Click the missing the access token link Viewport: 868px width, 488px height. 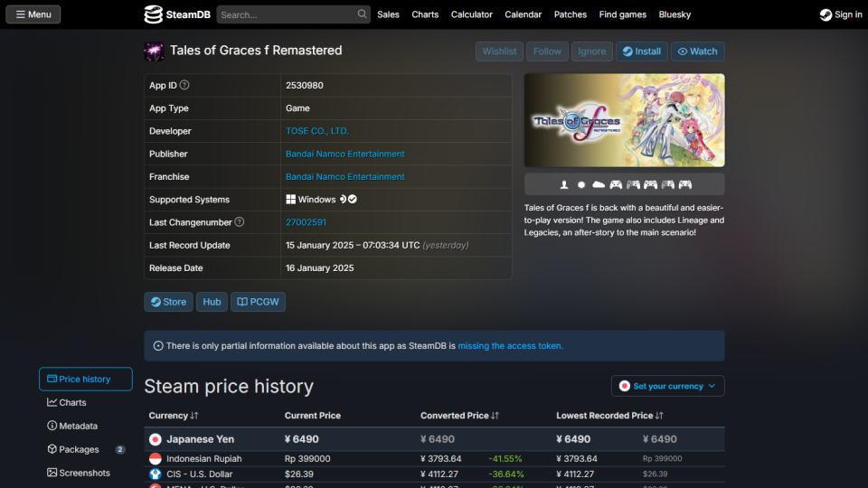(510, 346)
